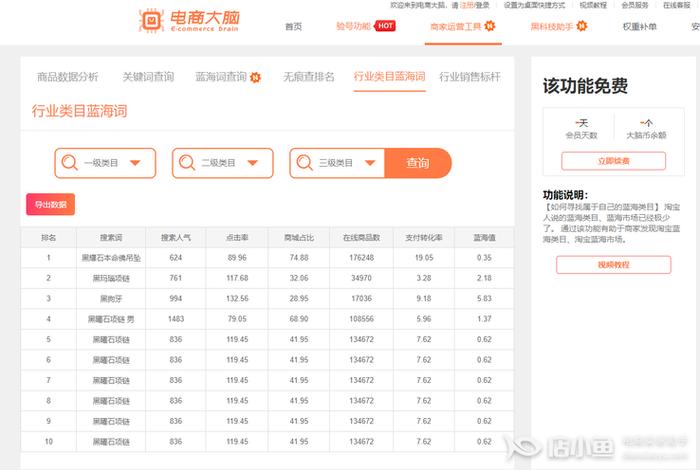
Task: Click online product count 176248
Action: pos(362,258)
